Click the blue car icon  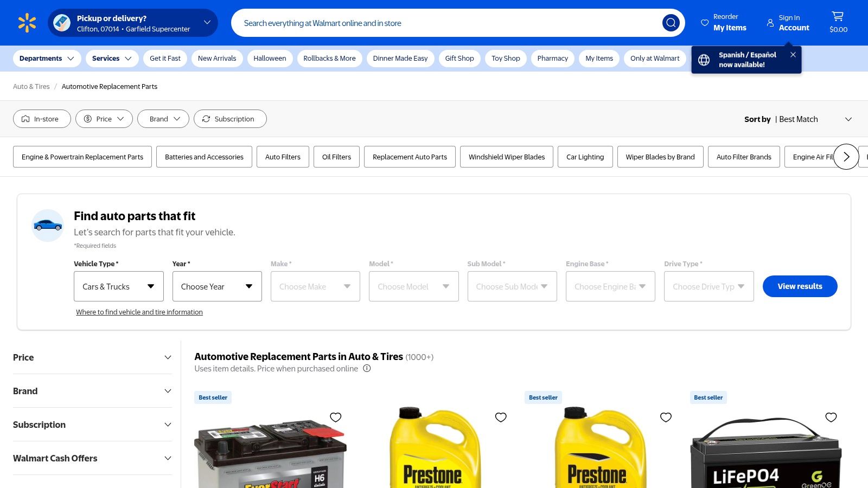click(48, 225)
